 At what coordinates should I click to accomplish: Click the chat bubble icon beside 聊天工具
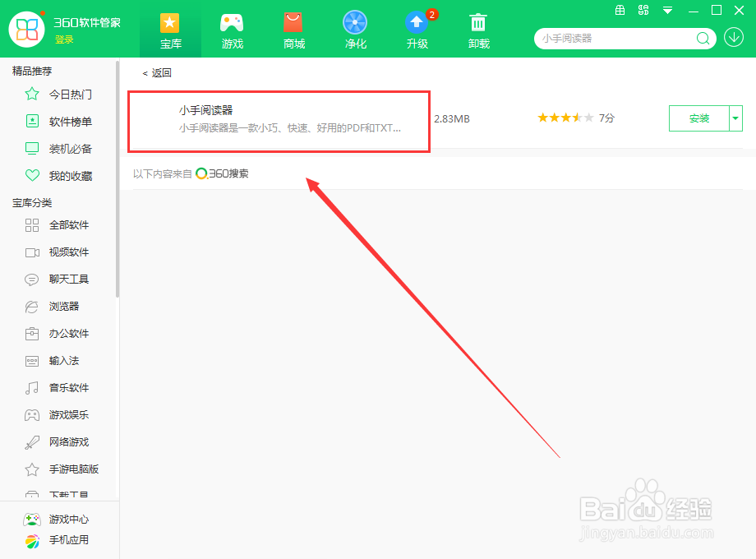pyautogui.click(x=32, y=279)
